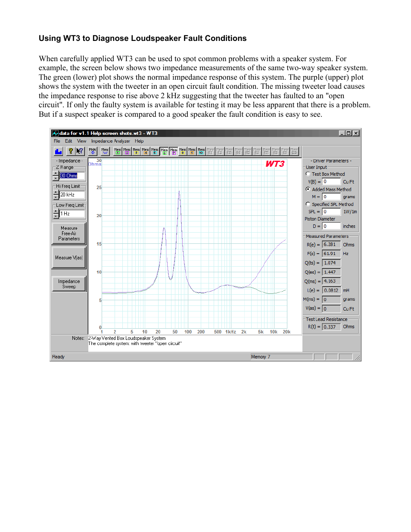This screenshot has height=532, width=411.
Task: Open the File menu
Action: [57, 141]
